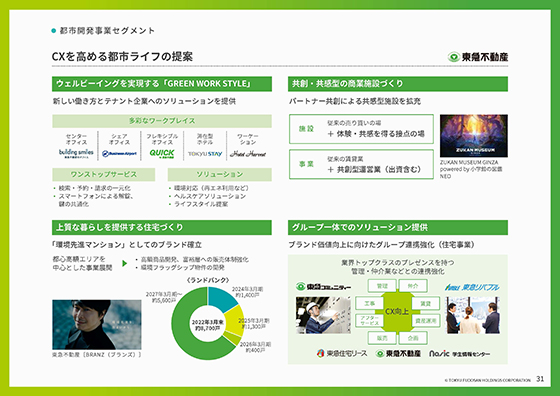Click the text 都市開発事業セグメント
The width and height of the screenshot is (560, 396).
pyautogui.click(x=107, y=31)
